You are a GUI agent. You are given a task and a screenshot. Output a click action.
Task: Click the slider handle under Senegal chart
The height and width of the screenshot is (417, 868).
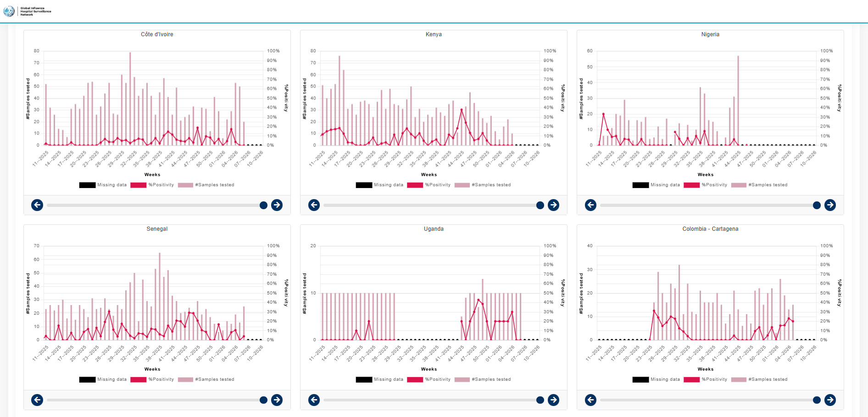click(263, 400)
